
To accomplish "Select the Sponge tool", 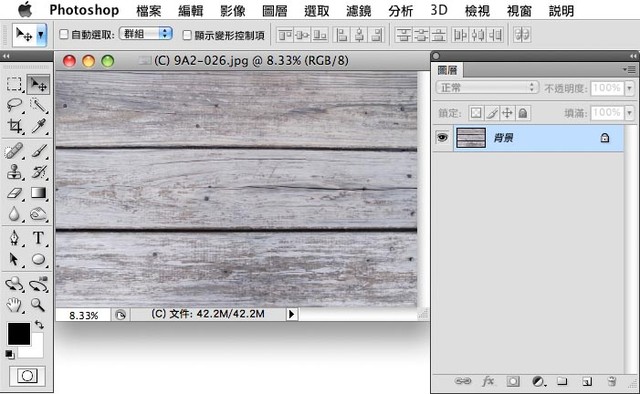I will 38,214.
